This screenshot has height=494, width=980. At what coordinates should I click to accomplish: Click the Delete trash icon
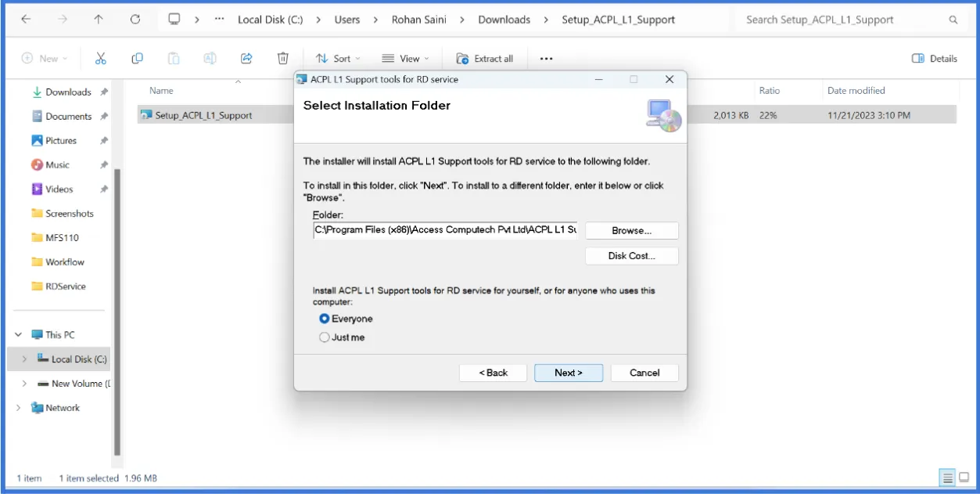point(283,59)
